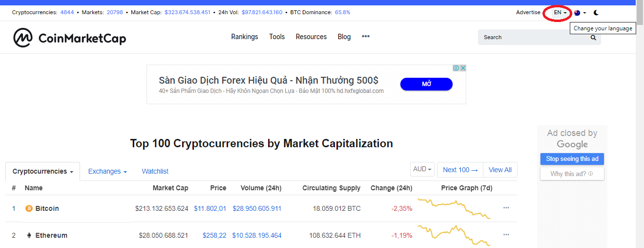
Task: Click Ethereum market cap $28.050.688.521
Action: point(164,235)
